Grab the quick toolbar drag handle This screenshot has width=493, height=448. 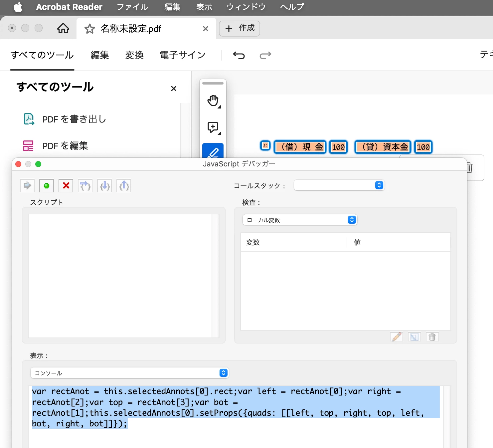pyautogui.click(x=213, y=83)
